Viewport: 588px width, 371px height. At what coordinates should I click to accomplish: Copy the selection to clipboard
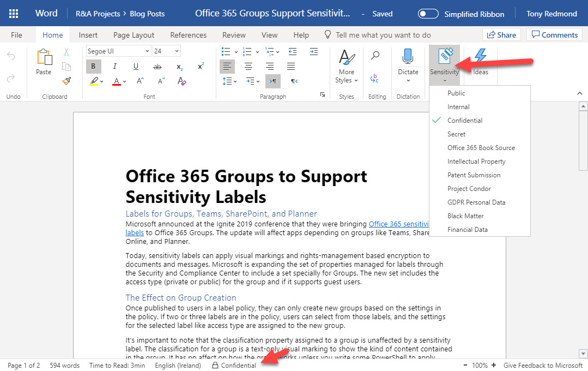66,67
